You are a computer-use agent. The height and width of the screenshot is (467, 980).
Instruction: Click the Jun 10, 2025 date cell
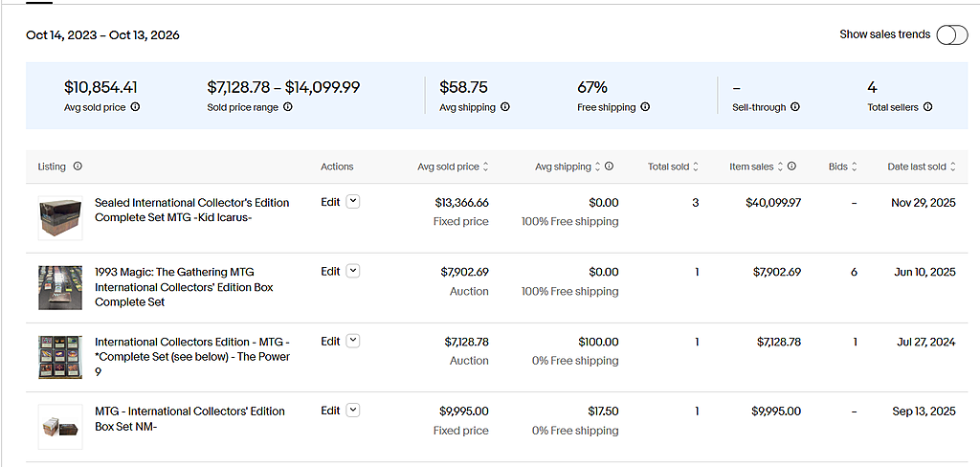[924, 272]
